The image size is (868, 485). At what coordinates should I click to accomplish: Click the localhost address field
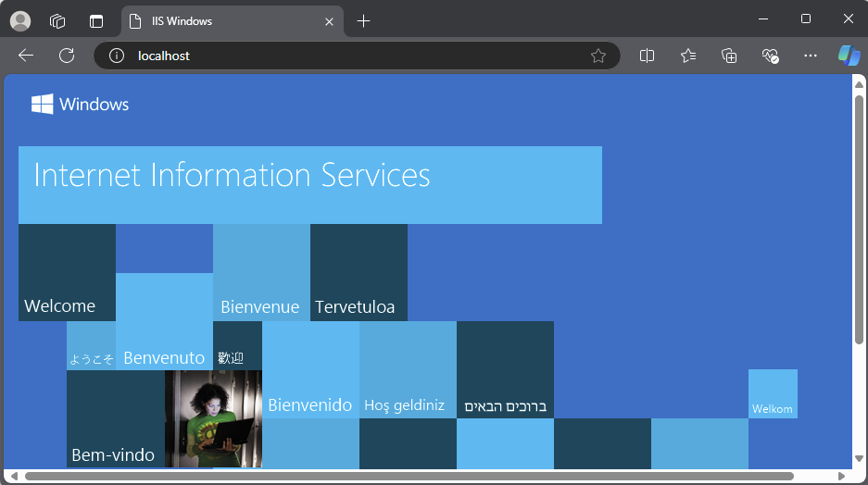tap(357, 56)
